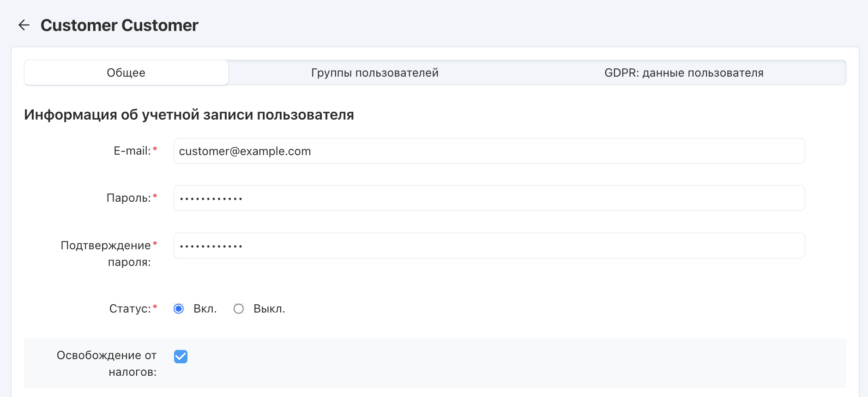The width and height of the screenshot is (868, 397).
Task: Click the Информация об учетной записи heading
Action: [189, 114]
